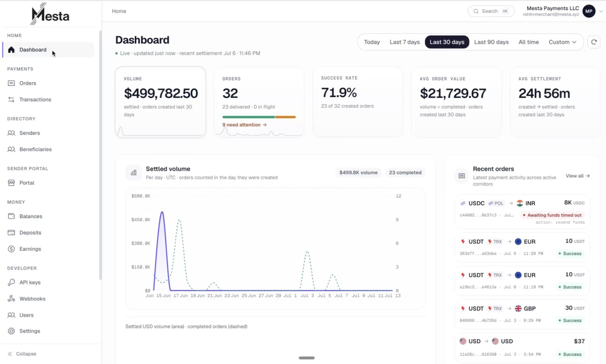Image resolution: width=606 pixels, height=364 pixels.
Task: Open the Dashboard home icon
Action: (x=11, y=50)
